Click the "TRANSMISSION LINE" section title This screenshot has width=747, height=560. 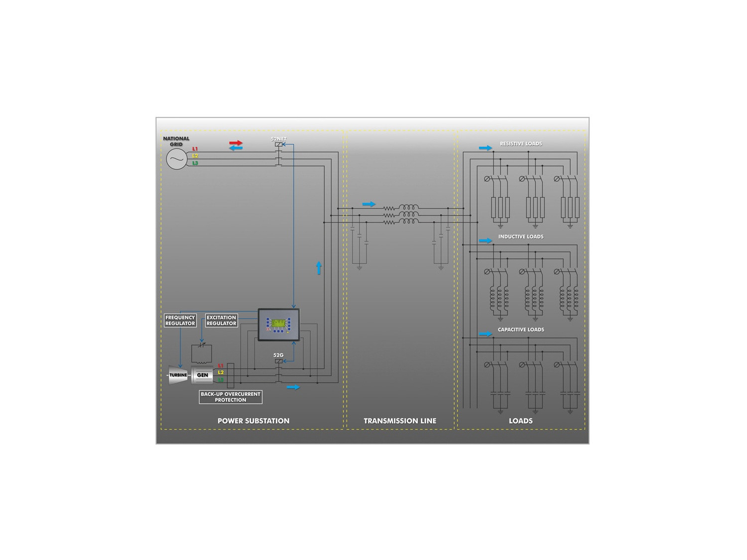point(400,421)
